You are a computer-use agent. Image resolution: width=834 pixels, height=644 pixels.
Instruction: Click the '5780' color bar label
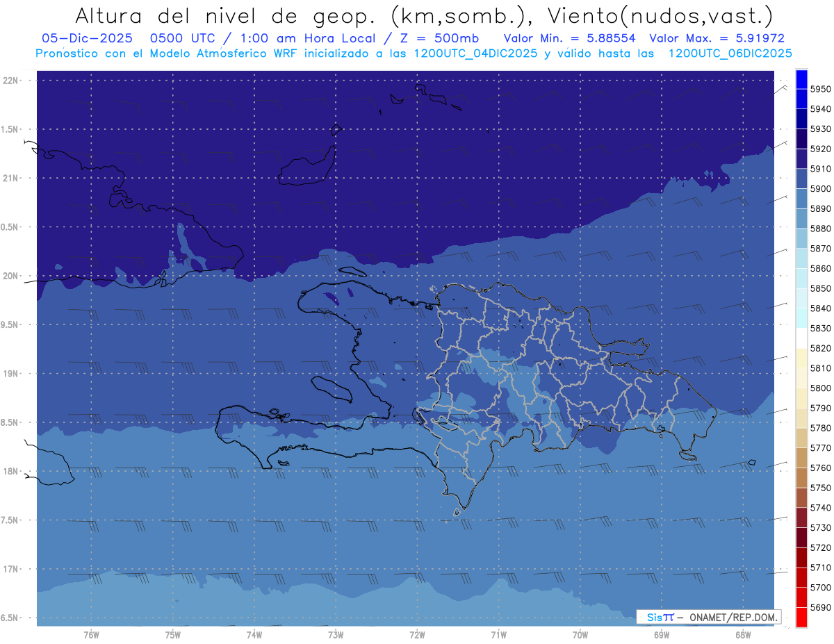point(821,428)
